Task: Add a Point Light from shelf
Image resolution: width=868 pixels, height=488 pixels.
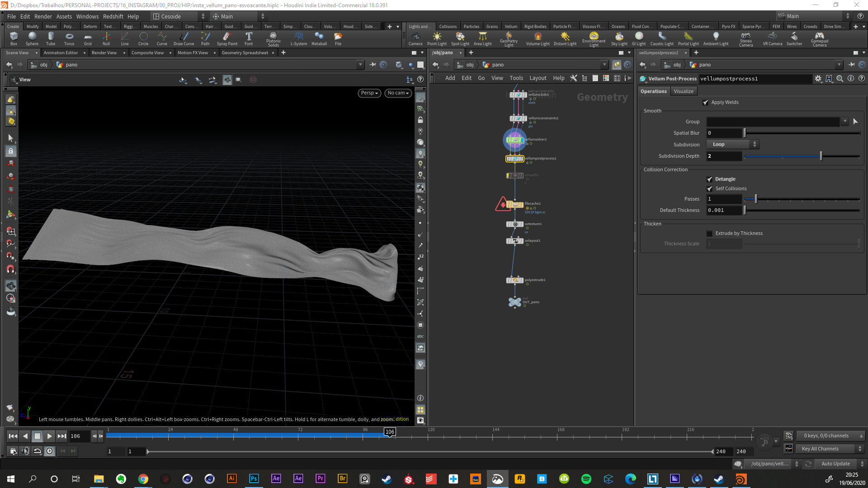Action: (437, 38)
